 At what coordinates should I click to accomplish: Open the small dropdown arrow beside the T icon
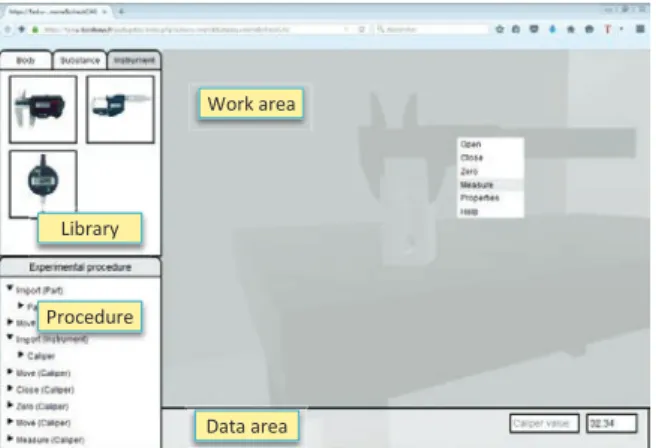click(x=622, y=29)
